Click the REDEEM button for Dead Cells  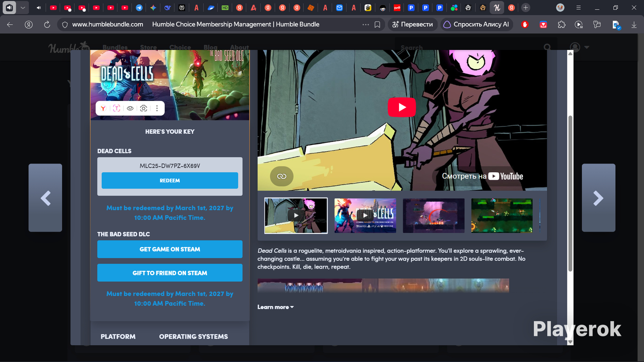tap(170, 181)
